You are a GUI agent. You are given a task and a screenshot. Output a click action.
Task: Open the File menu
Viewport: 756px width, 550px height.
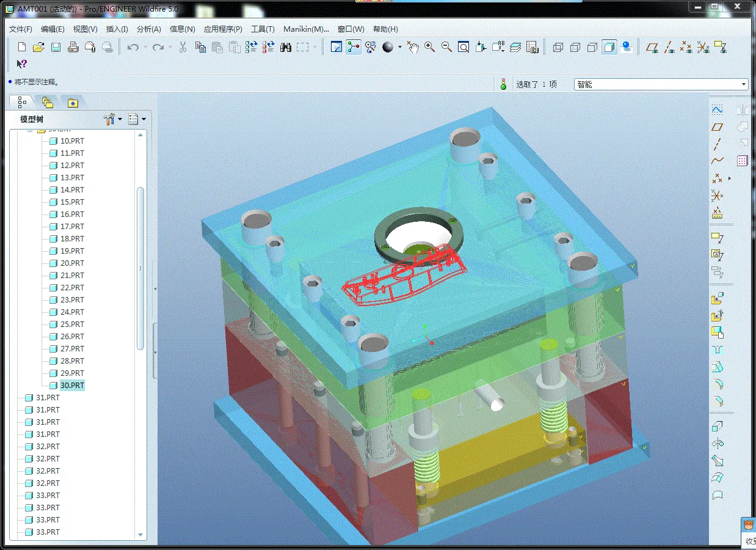[21, 29]
